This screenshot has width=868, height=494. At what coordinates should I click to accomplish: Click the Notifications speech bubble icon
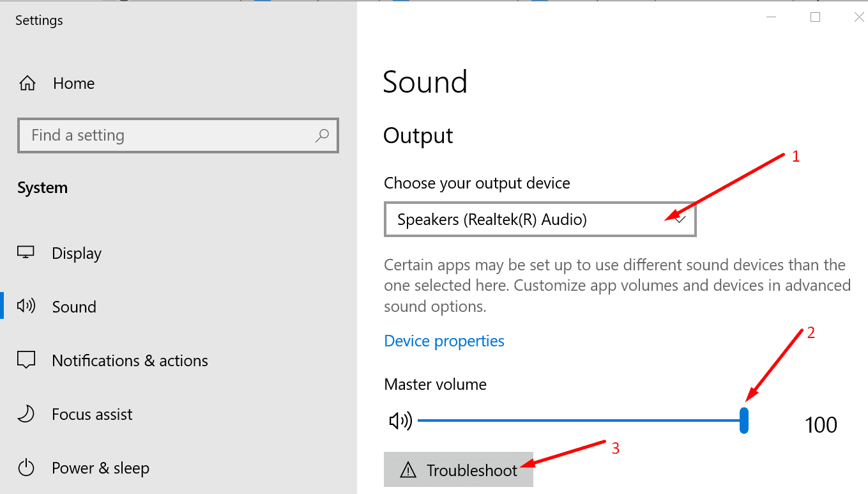26,360
